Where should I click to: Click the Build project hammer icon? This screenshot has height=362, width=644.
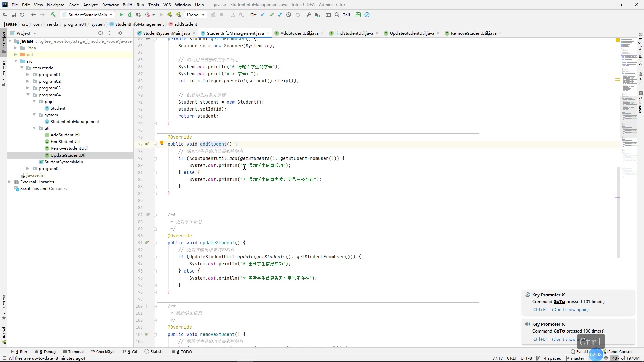[x=53, y=15]
